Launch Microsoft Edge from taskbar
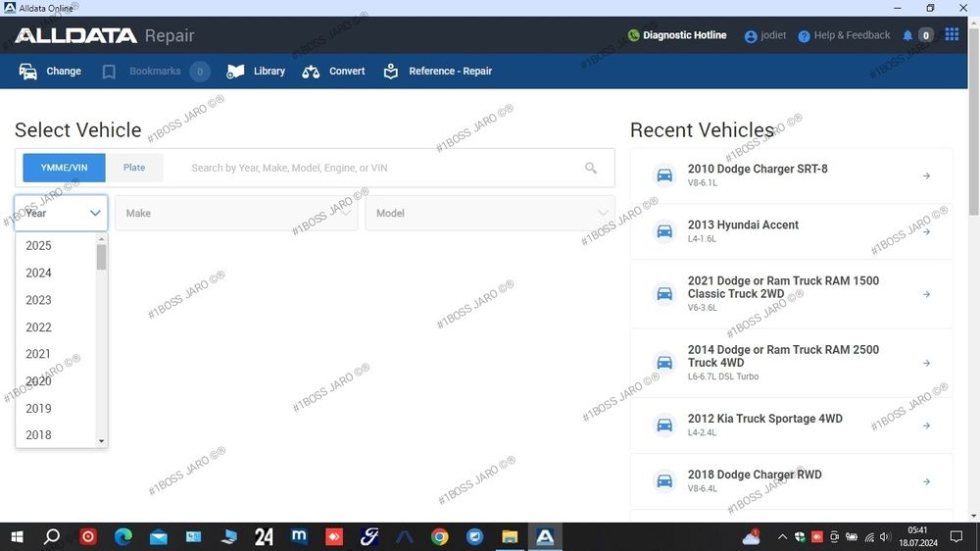Image resolution: width=980 pixels, height=551 pixels. pyautogui.click(x=123, y=536)
